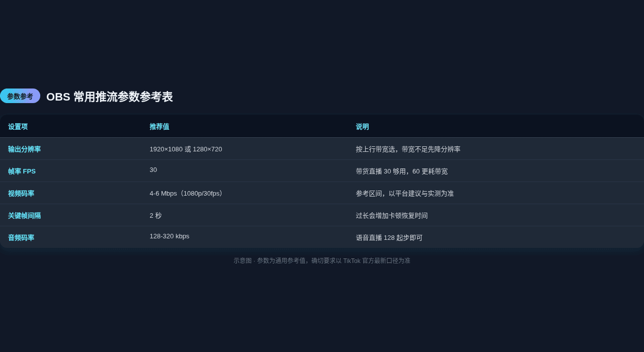Click the footer note beginning 示意图

click(322, 261)
